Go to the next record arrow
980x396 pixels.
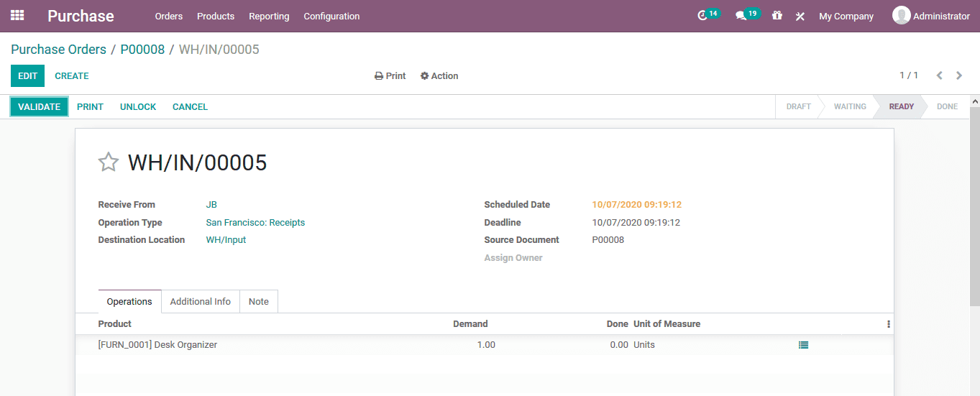point(959,75)
